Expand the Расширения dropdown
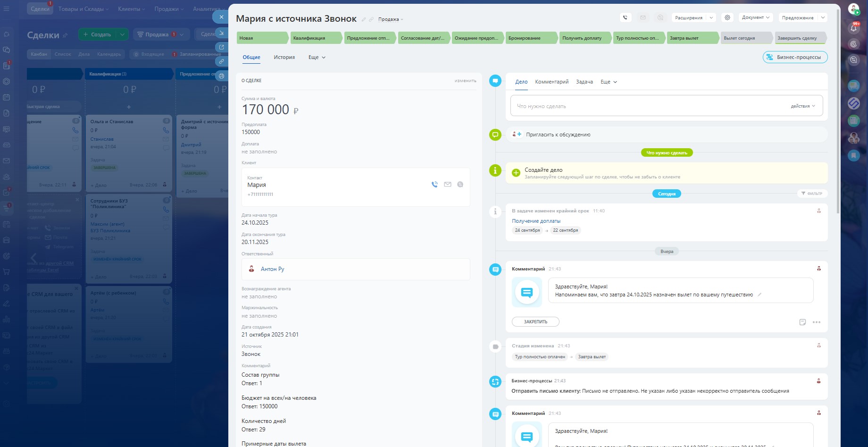This screenshot has height=447, width=868. [x=693, y=17]
